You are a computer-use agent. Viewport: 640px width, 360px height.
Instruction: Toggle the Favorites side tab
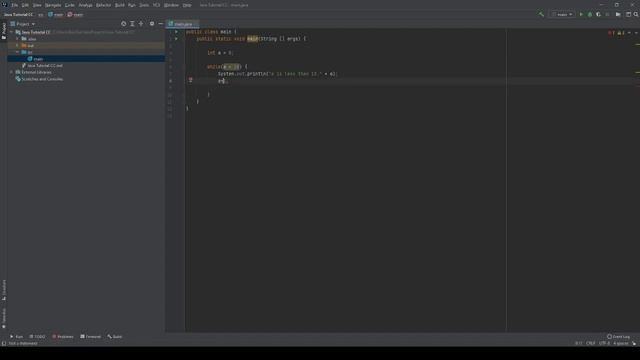4,318
